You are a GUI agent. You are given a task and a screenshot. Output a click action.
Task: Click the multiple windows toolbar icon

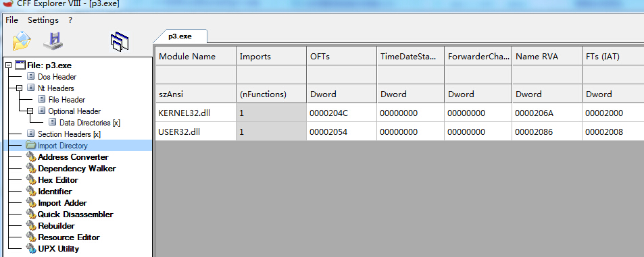coord(120,42)
